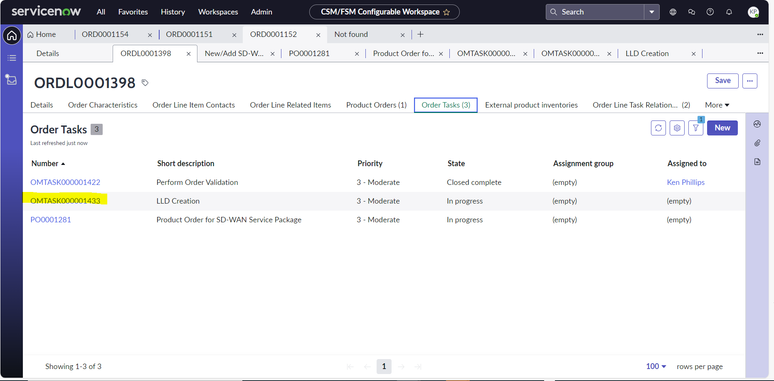
Task: Open the New/Add SD-W... sub-tab
Action: pyautogui.click(x=234, y=53)
